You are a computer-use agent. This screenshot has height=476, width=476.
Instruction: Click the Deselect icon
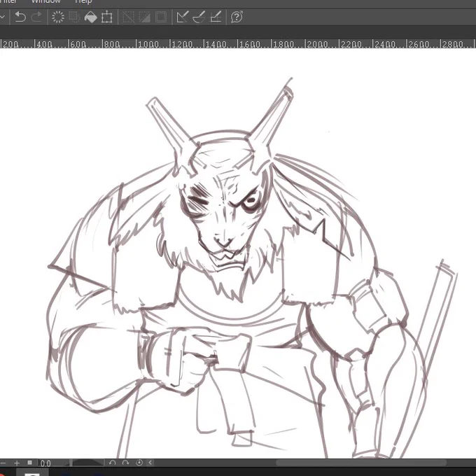click(x=128, y=17)
